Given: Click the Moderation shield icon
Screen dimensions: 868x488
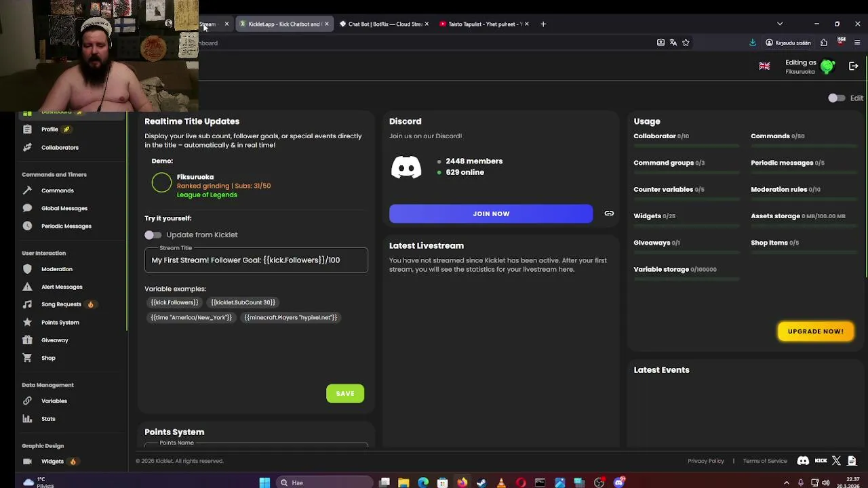Looking at the screenshot, I should coord(27,269).
